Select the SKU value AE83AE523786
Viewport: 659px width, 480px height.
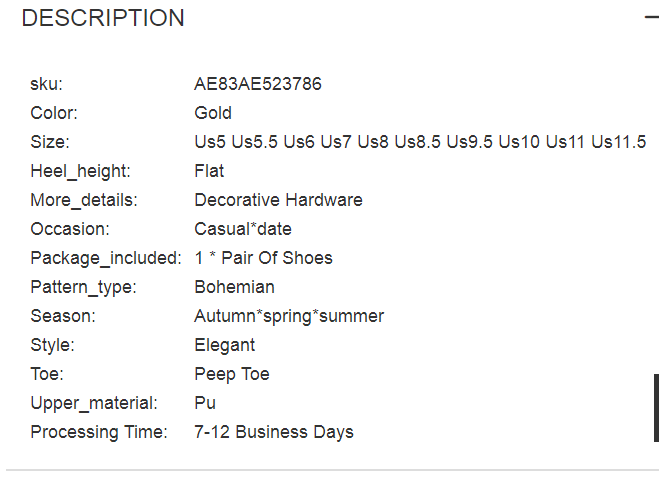tap(258, 84)
